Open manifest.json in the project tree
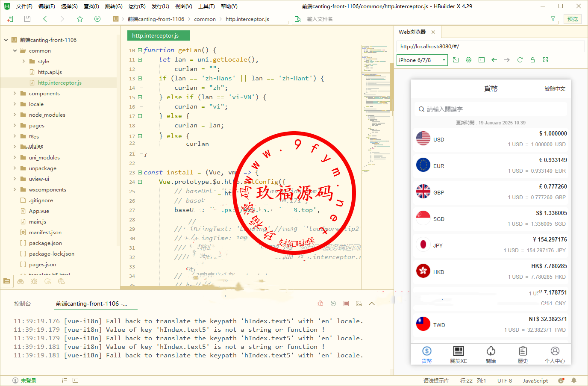This screenshot has height=386, width=588. (45, 232)
